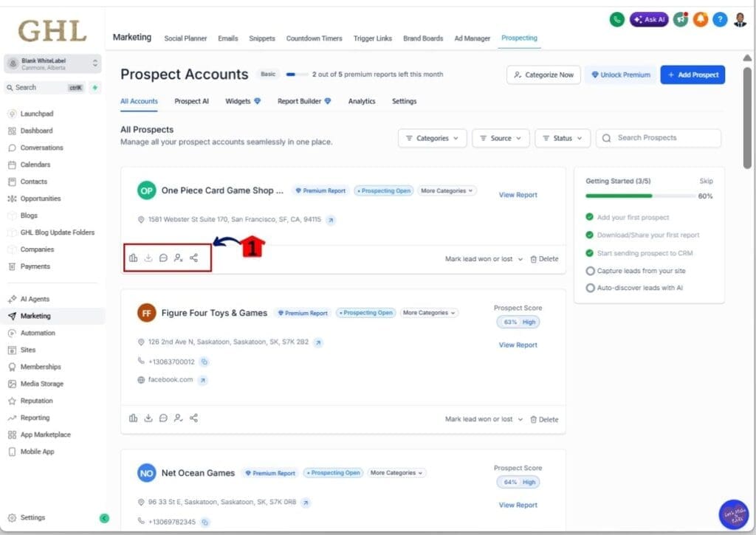Expand More Categories for Figure Four Toys & Games
Viewport: 756px width, 535px height.
click(x=429, y=312)
